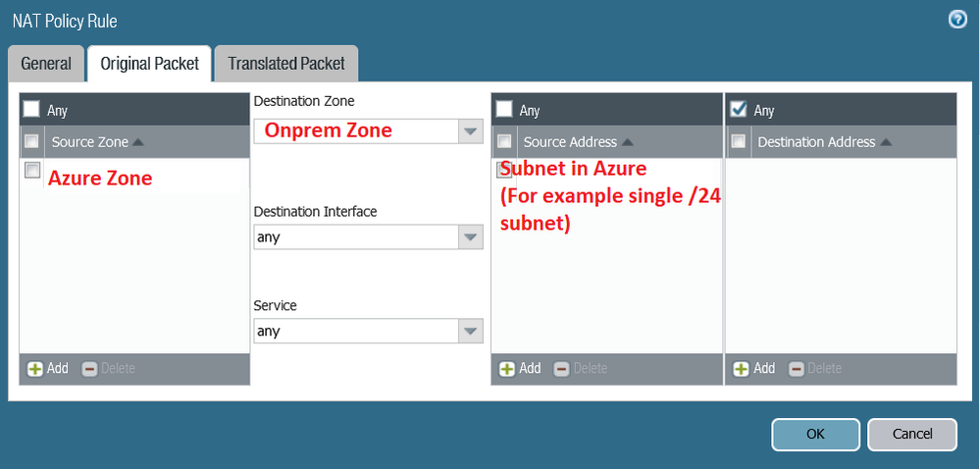The image size is (980, 469).
Task: Expand the Destination Zone dropdown
Action: click(x=471, y=130)
